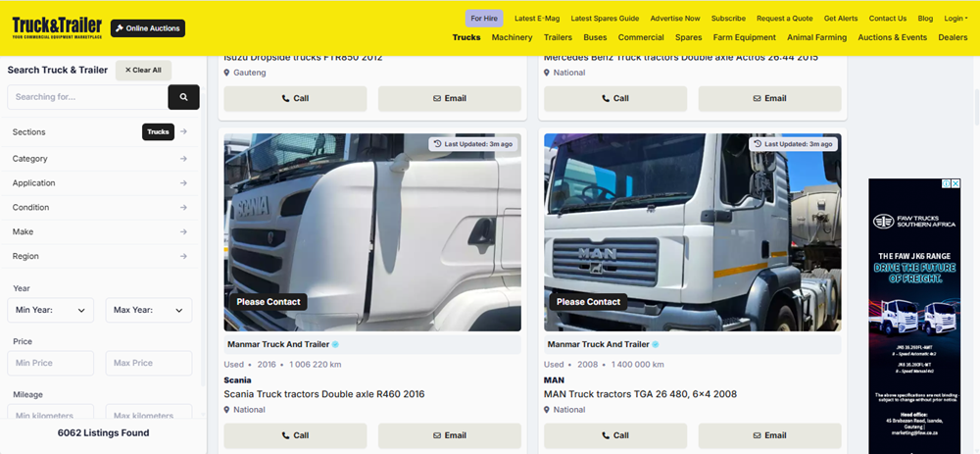Click location pin on Mercedes Benz listing

coord(547,73)
